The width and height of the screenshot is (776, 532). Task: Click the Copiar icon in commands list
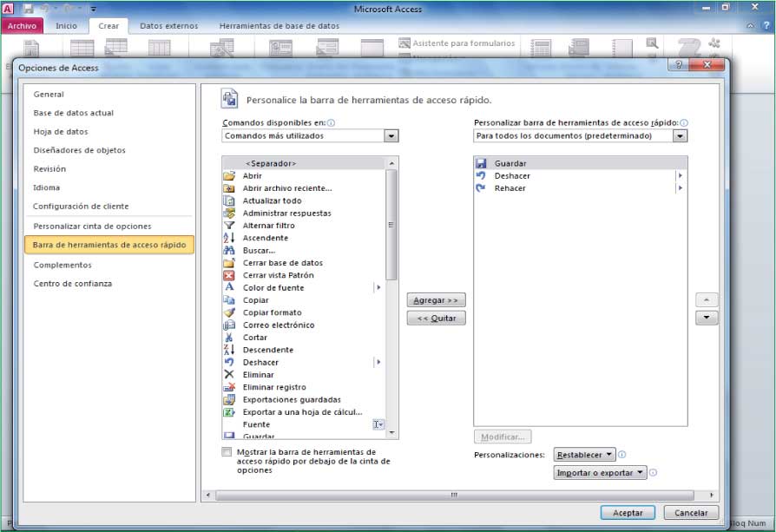(x=228, y=300)
